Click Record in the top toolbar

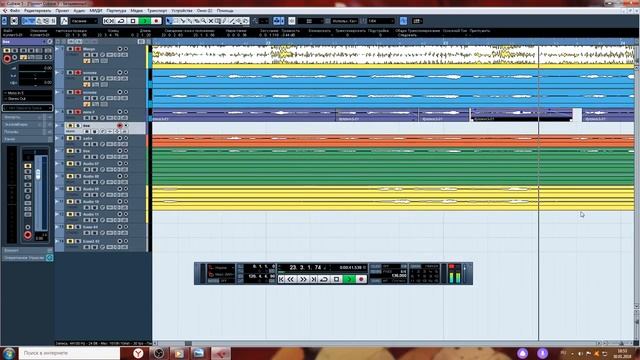click(156, 21)
